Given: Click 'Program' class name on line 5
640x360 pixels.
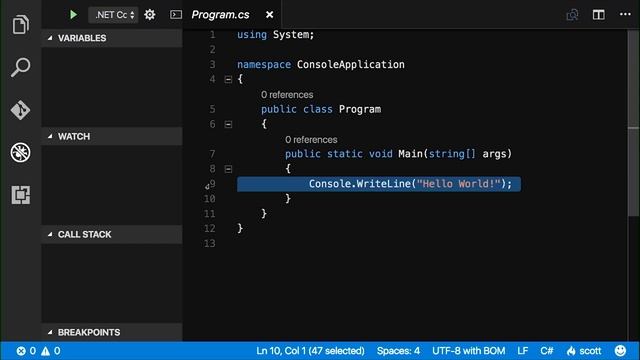Looking at the screenshot, I should pyautogui.click(x=360, y=109).
